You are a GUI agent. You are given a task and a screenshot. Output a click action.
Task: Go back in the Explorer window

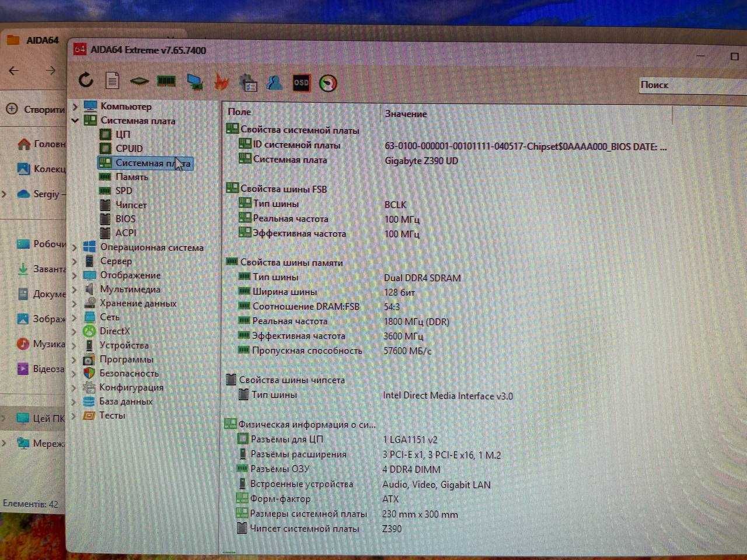click(x=14, y=71)
